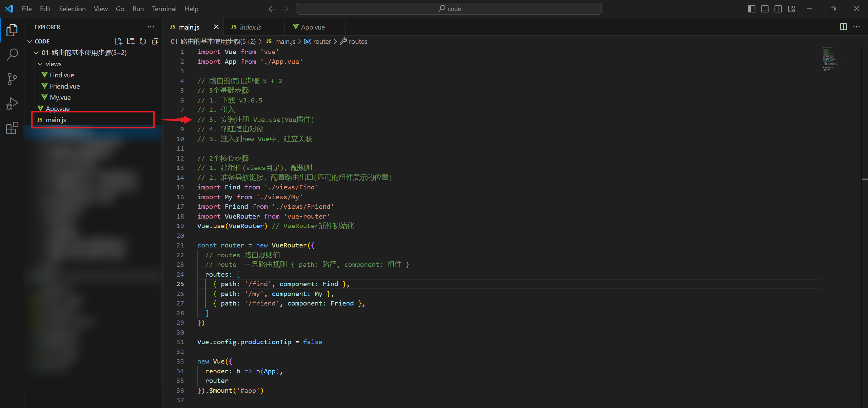Click the EXPLORER panel title
Viewport: 868px width, 408px height.
47,27
